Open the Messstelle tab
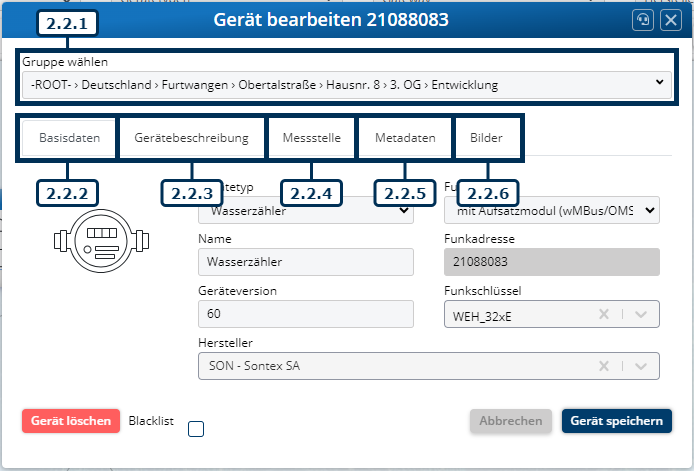The image size is (694, 471). coord(312,139)
